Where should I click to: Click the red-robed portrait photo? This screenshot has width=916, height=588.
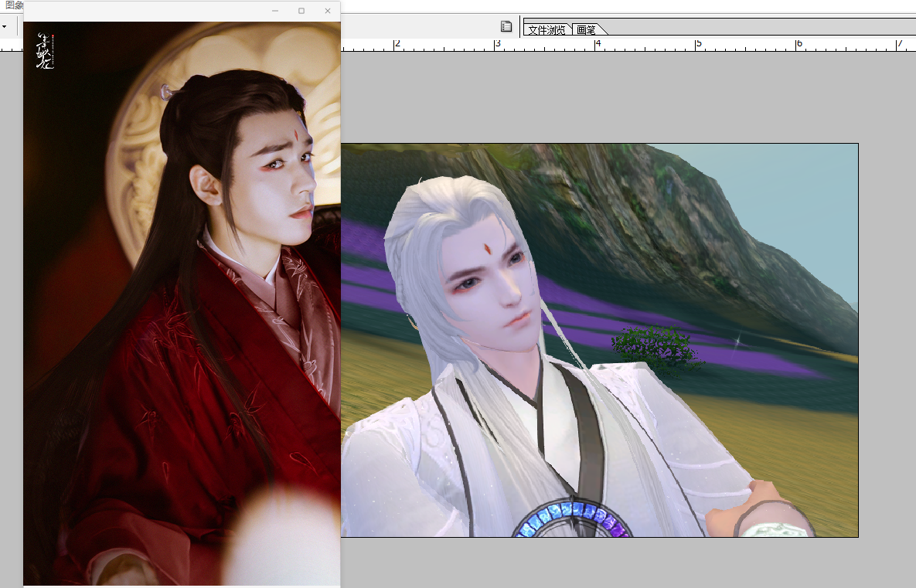point(182,304)
